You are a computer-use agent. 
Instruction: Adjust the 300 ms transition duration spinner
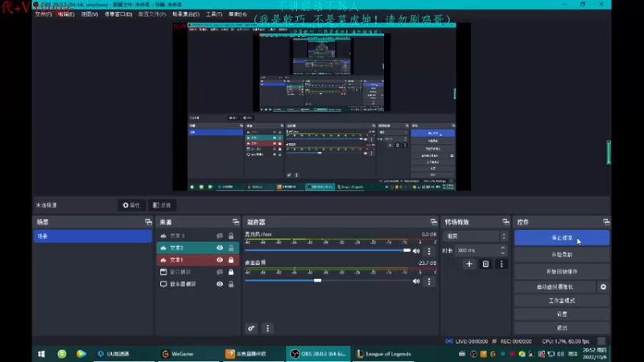[502, 250]
